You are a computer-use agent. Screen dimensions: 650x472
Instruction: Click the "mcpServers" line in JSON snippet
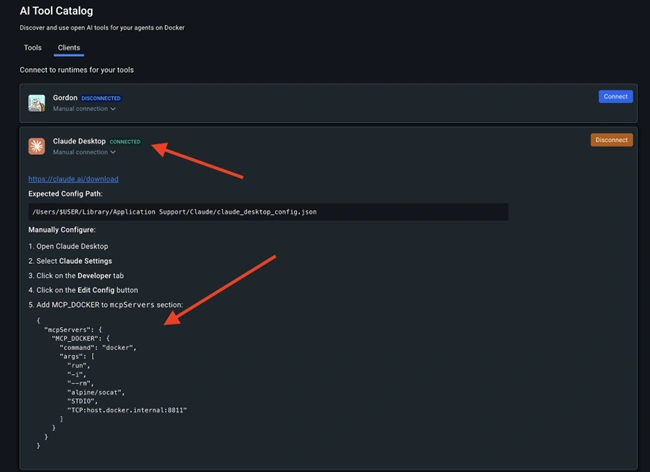[x=73, y=330]
